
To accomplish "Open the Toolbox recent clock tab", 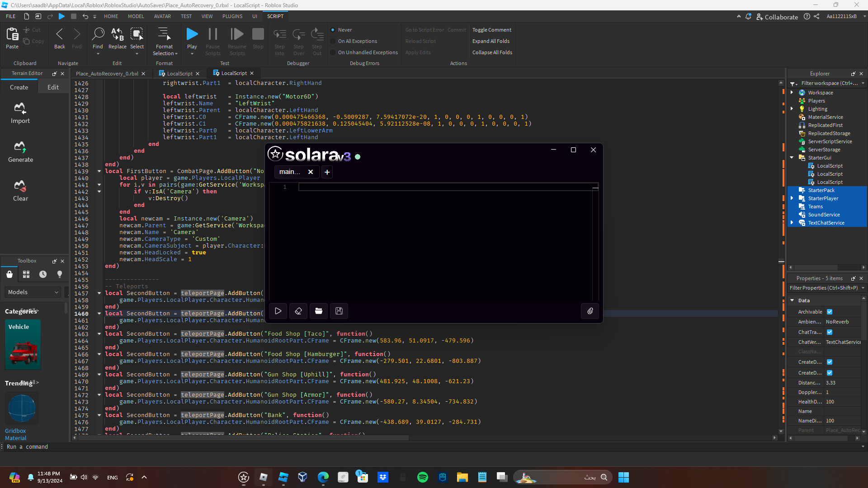I will (43, 274).
